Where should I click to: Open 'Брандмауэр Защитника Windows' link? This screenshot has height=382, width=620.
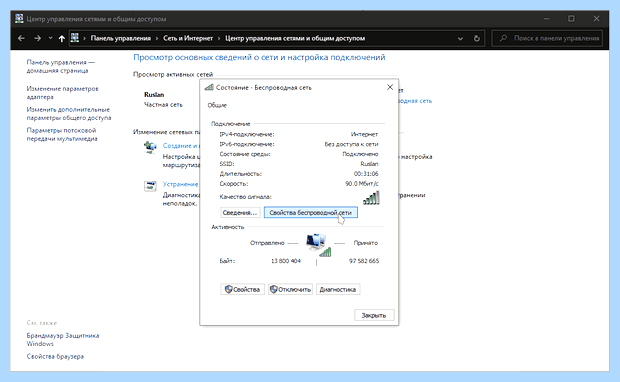62,340
